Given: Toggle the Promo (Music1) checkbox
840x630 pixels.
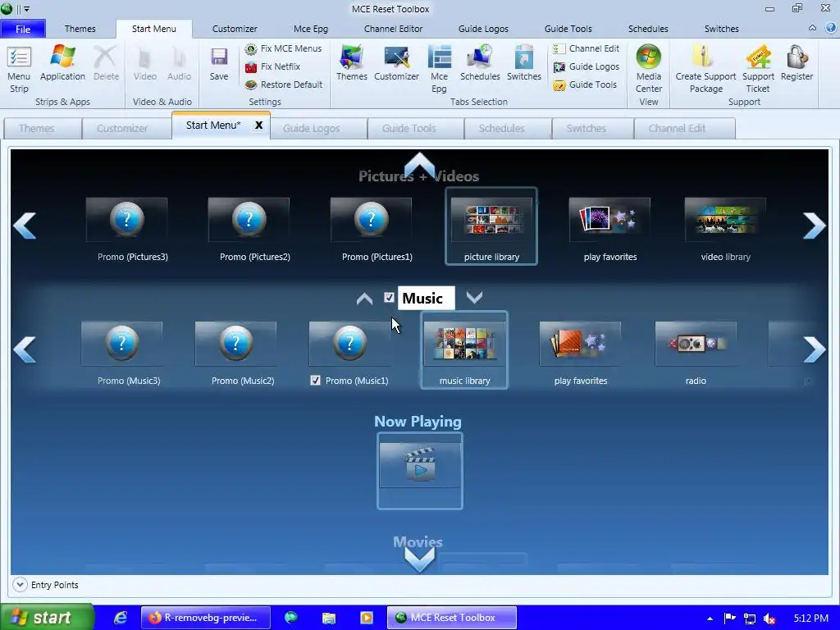Looking at the screenshot, I should pyautogui.click(x=315, y=381).
